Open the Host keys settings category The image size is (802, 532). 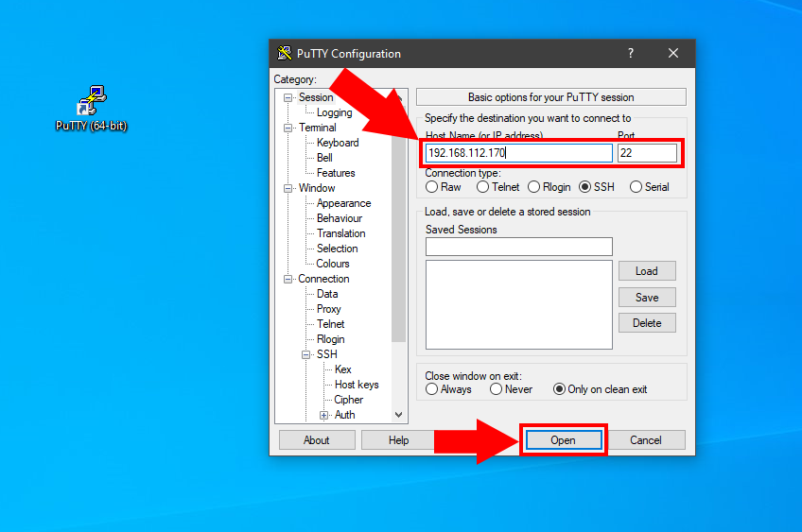(x=357, y=385)
